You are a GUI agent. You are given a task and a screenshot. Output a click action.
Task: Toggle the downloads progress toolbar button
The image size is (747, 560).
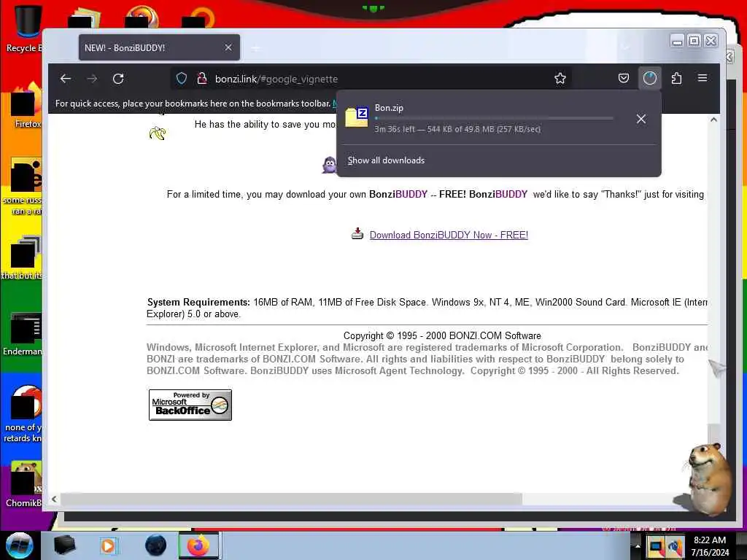650,78
